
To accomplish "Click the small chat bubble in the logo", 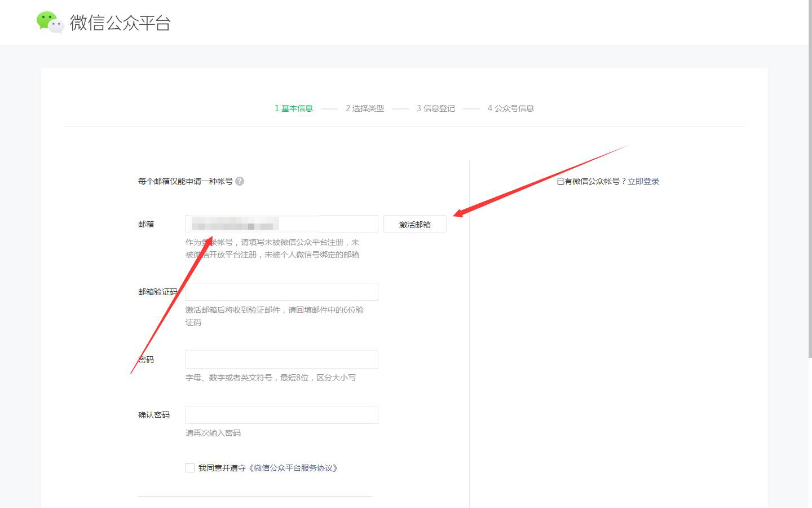I will [x=56, y=27].
